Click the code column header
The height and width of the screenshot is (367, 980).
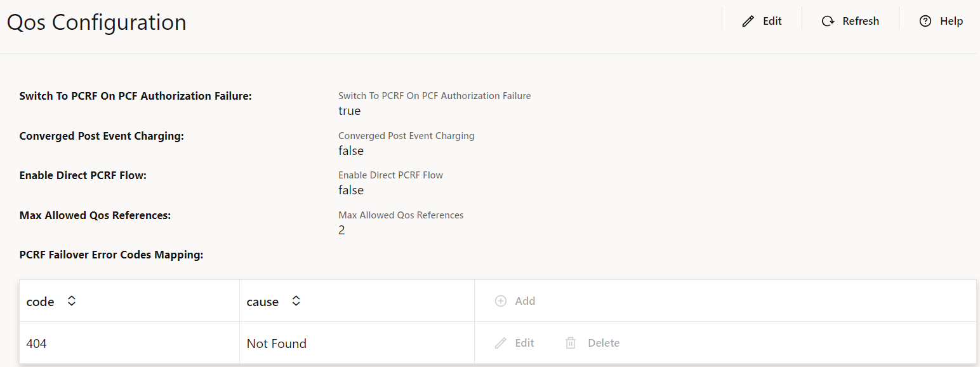[x=41, y=302]
